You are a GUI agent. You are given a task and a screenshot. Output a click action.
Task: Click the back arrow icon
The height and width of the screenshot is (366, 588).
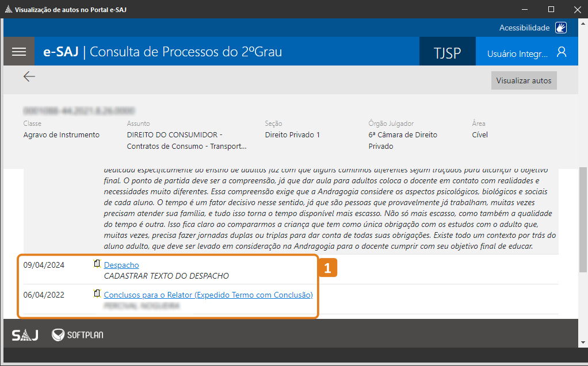(29, 76)
